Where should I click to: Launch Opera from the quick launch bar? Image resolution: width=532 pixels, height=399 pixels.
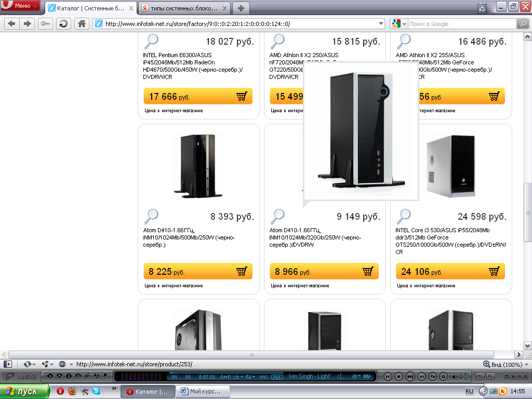point(60,391)
